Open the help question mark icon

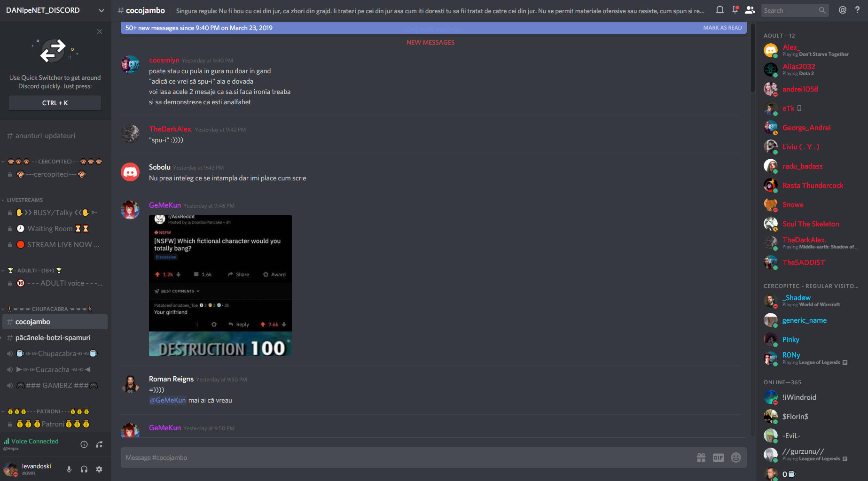point(857,10)
